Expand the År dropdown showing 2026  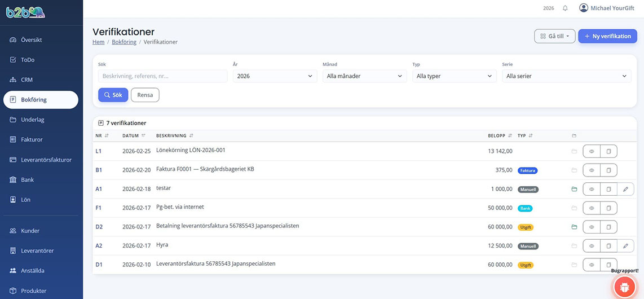(275, 76)
